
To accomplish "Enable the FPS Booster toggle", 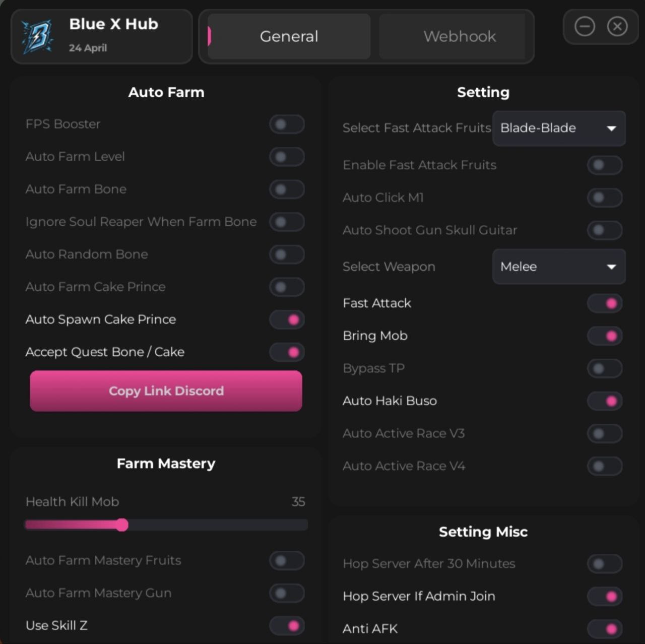I will click(x=287, y=124).
